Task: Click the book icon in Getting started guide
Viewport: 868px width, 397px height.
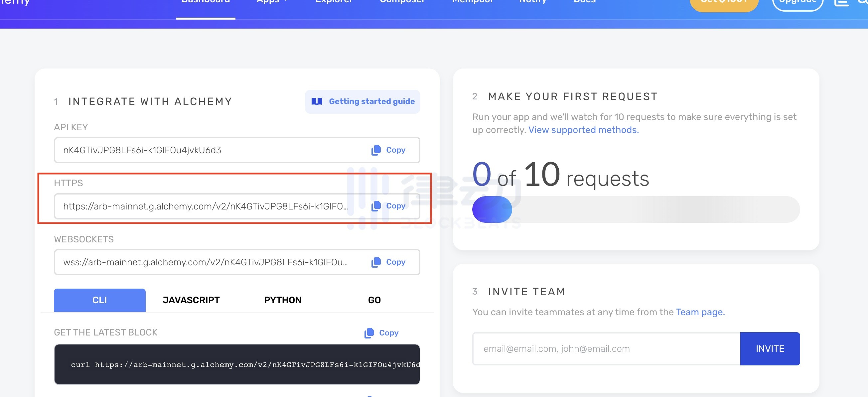Action: pos(316,101)
